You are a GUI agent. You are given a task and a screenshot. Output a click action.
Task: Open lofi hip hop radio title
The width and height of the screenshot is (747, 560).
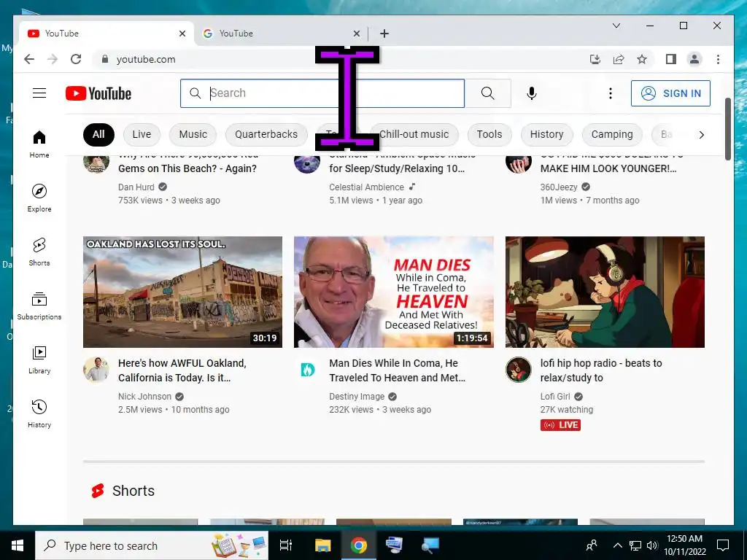pos(601,370)
